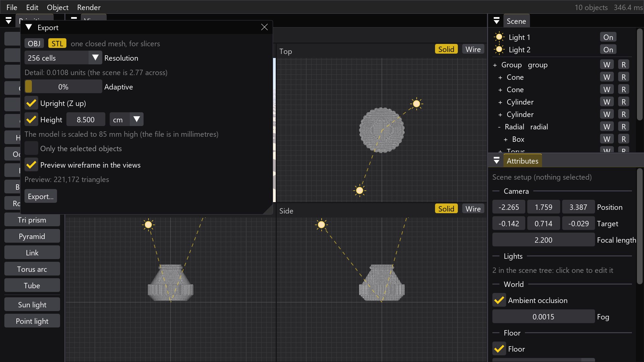Click the Fog 0.0015 value slider
Screen dimensions: 644x362
click(543, 317)
